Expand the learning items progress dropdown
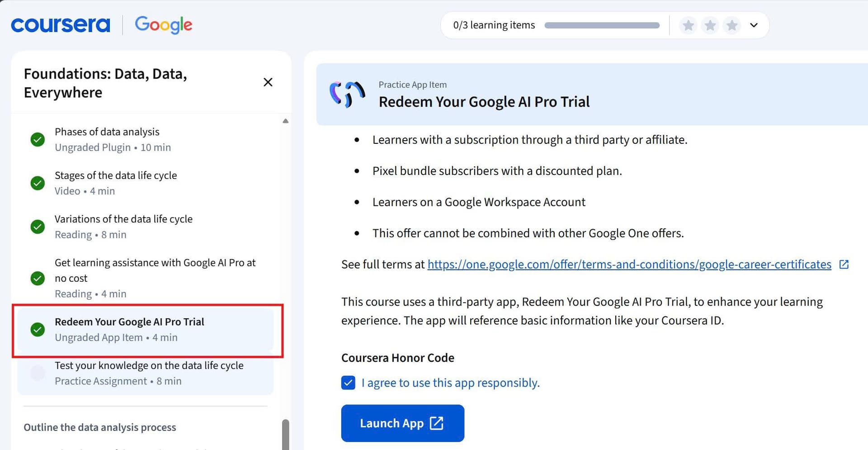 coord(754,25)
